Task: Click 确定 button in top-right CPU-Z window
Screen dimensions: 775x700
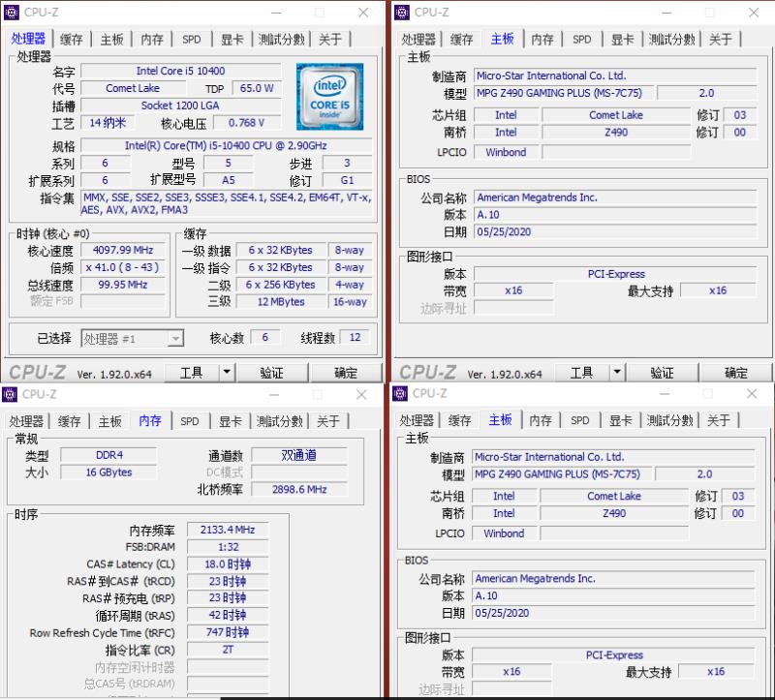Action: (x=735, y=373)
